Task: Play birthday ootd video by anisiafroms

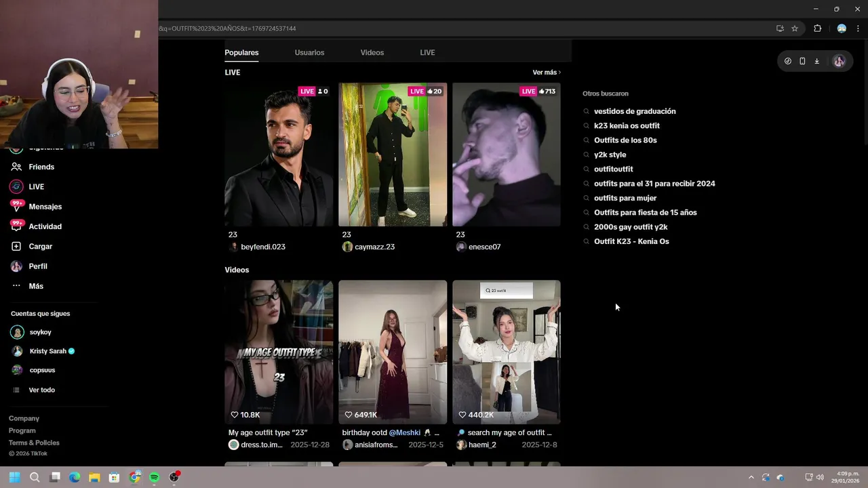Action: click(393, 352)
